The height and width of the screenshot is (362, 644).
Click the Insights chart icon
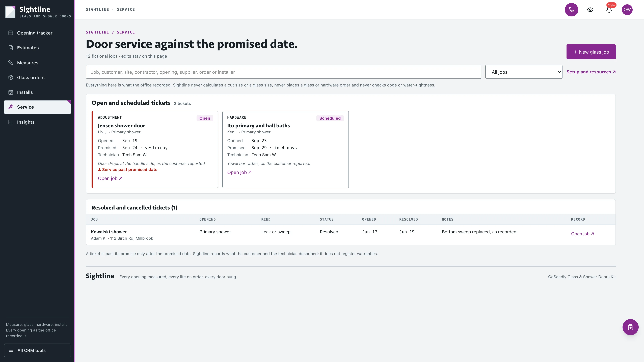11,122
